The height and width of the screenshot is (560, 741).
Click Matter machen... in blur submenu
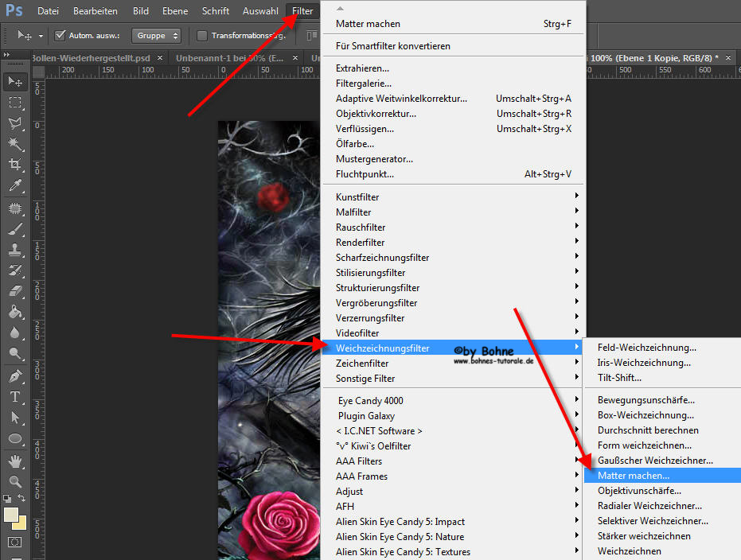(634, 476)
